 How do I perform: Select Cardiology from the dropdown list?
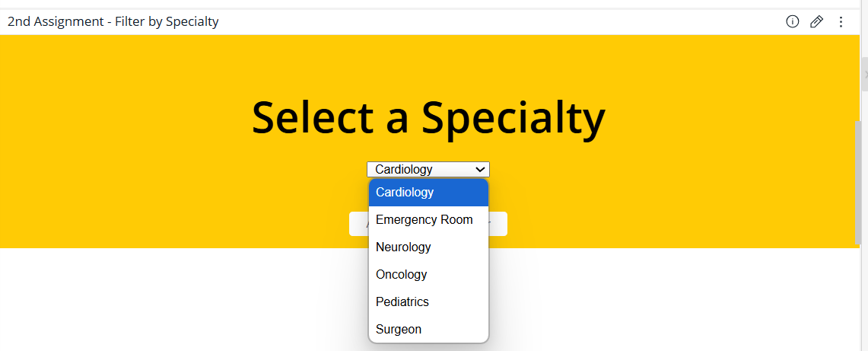click(x=428, y=193)
